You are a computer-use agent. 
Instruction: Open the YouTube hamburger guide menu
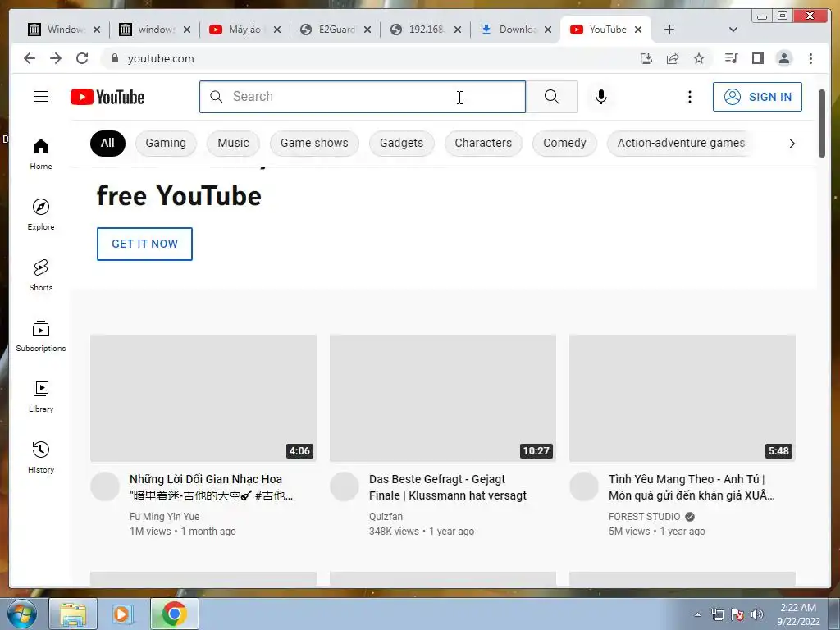(41, 97)
